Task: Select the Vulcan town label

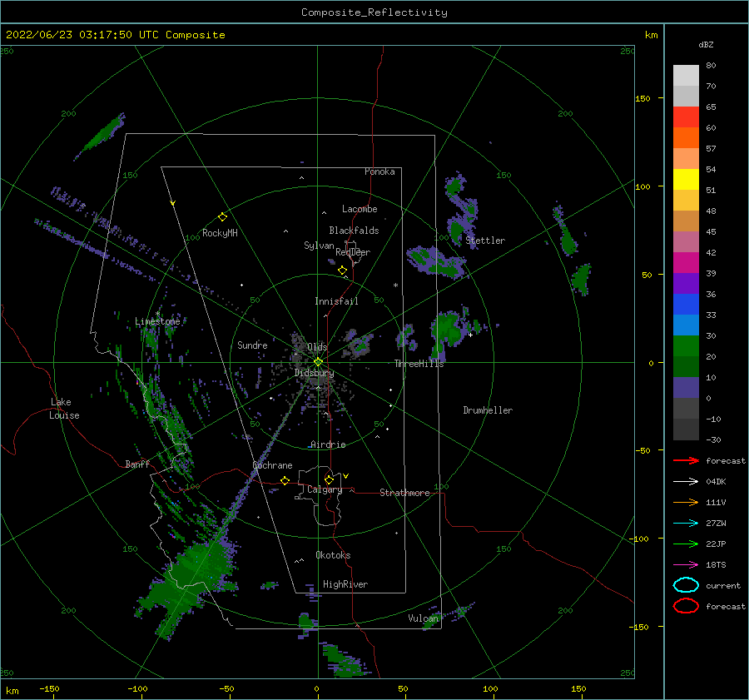Action: tap(423, 618)
